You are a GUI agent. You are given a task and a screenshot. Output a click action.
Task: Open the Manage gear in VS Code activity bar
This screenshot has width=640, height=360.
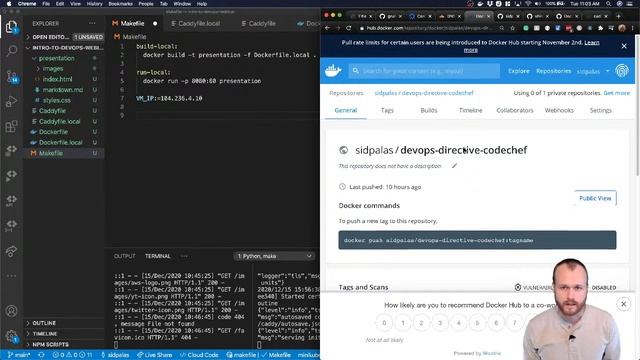[11, 336]
